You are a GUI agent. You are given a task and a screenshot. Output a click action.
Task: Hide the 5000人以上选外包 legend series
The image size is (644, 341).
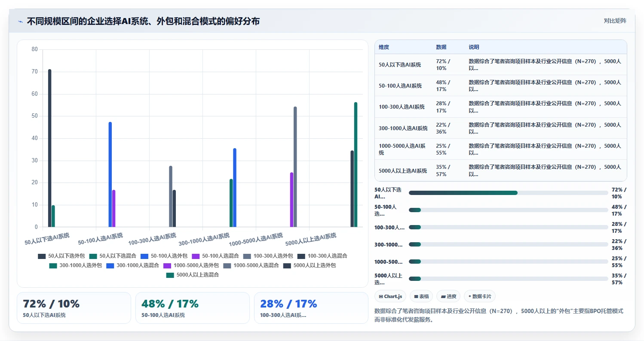309,265
